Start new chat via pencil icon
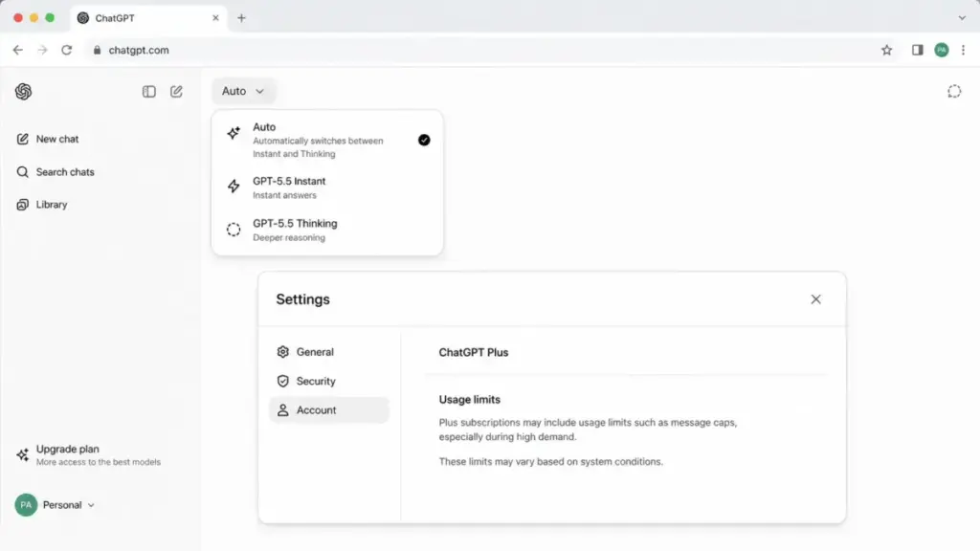 pyautogui.click(x=176, y=91)
